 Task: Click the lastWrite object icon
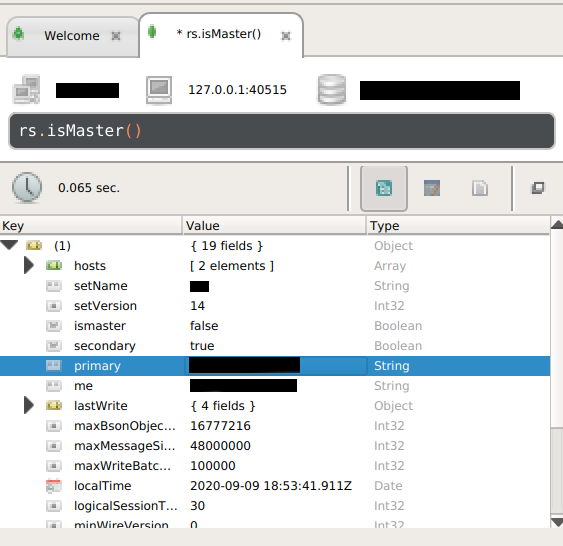(54, 406)
